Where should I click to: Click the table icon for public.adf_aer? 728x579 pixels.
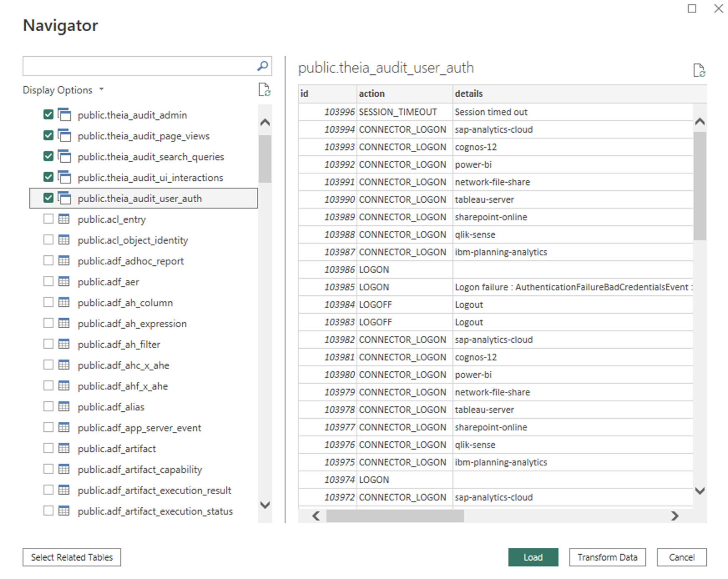[64, 282]
